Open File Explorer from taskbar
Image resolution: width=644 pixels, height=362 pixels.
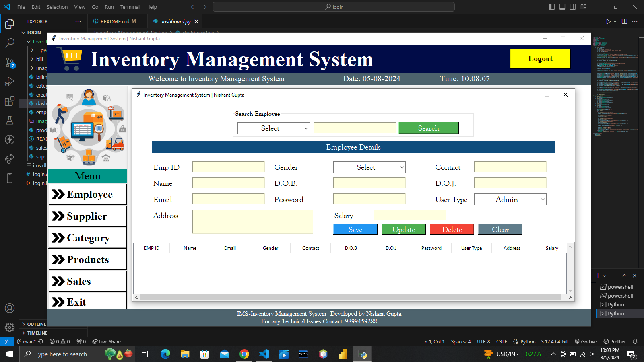185,354
